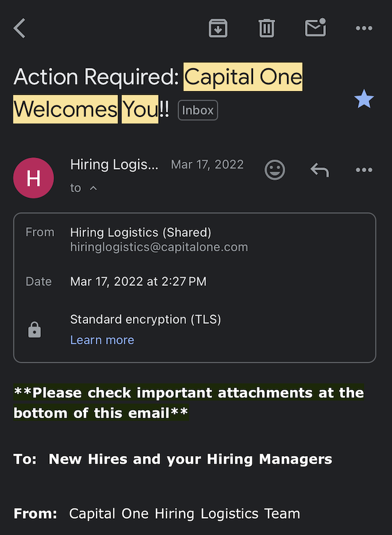The height and width of the screenshot is (535, 392).
Task: Tap the hiringlogistics@capitalone.com sender address
Action: [x=159, y=247]
